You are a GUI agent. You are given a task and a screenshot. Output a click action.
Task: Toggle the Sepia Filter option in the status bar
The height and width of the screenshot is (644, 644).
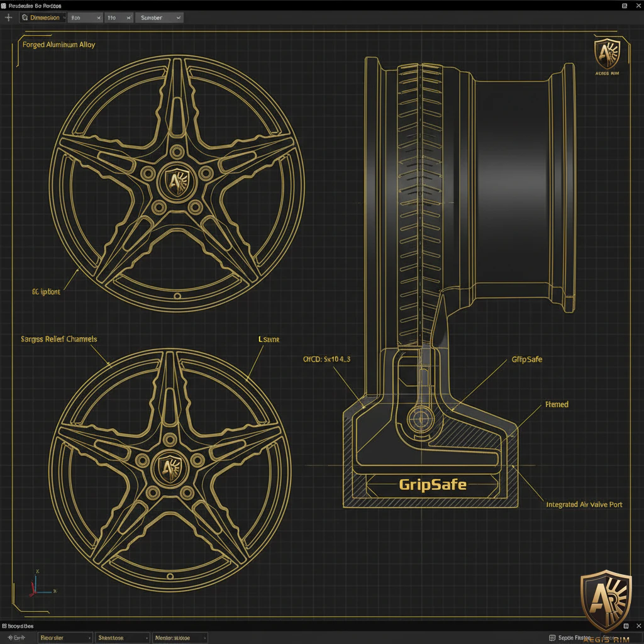pyautogui.click(x=572, y=636)
